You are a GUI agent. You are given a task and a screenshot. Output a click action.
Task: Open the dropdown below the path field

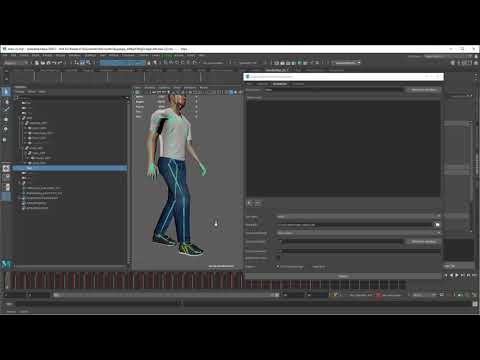tap(358, 233)
